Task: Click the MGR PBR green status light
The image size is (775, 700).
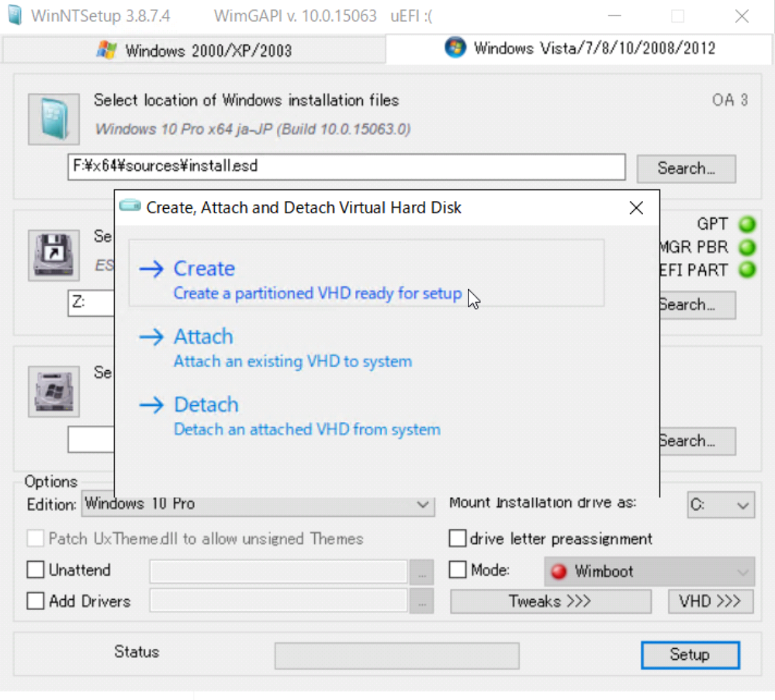Action: coord(747,247)
